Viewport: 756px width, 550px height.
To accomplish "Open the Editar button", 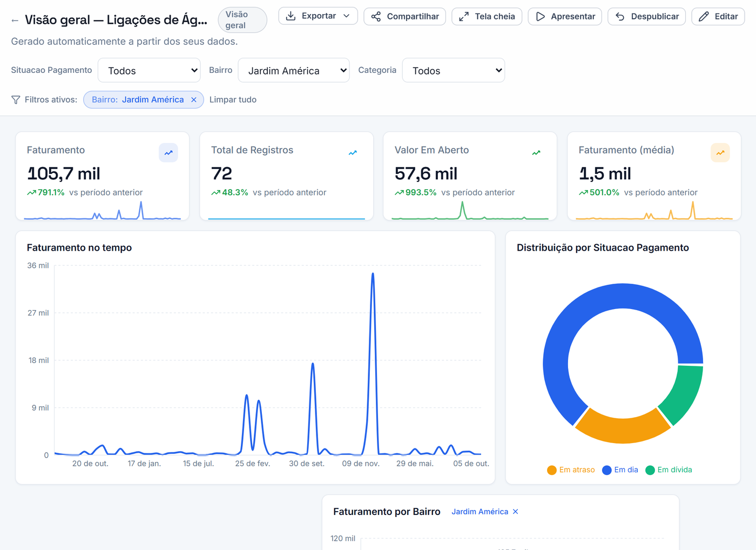I will click(x=718, y=16).
